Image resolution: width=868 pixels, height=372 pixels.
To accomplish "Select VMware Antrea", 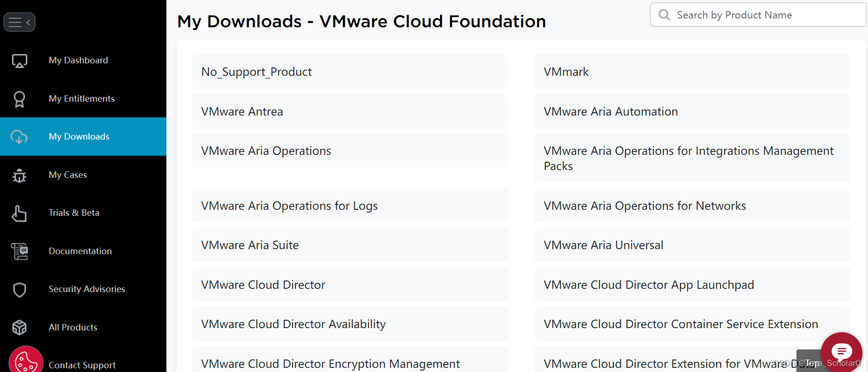I will [350, 111].
